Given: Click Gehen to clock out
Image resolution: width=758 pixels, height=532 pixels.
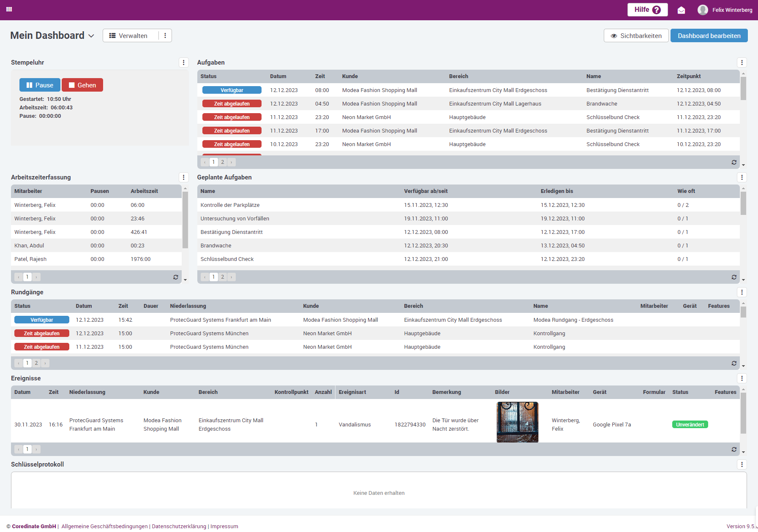Looking at the screenshot, I should pos(82,85).
